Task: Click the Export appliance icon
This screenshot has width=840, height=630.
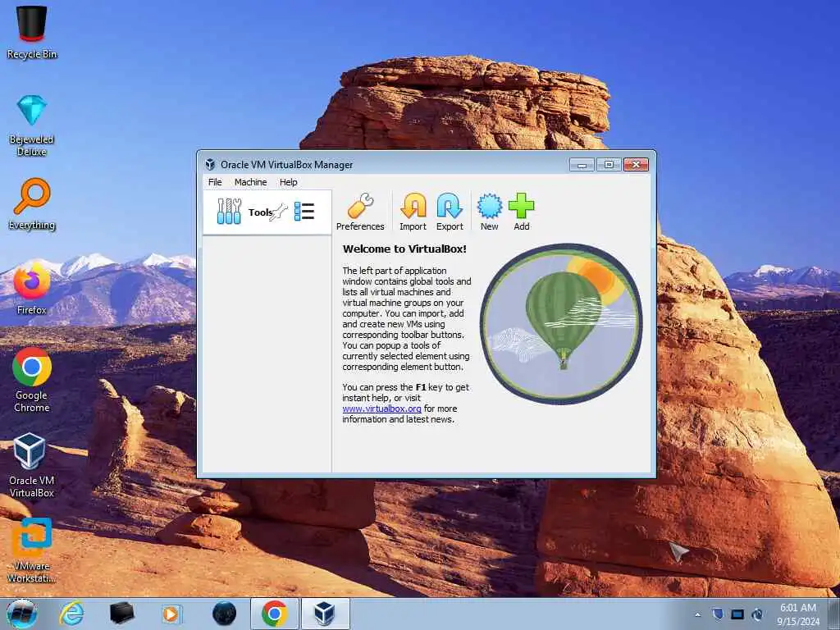Action: coord(450,212)
